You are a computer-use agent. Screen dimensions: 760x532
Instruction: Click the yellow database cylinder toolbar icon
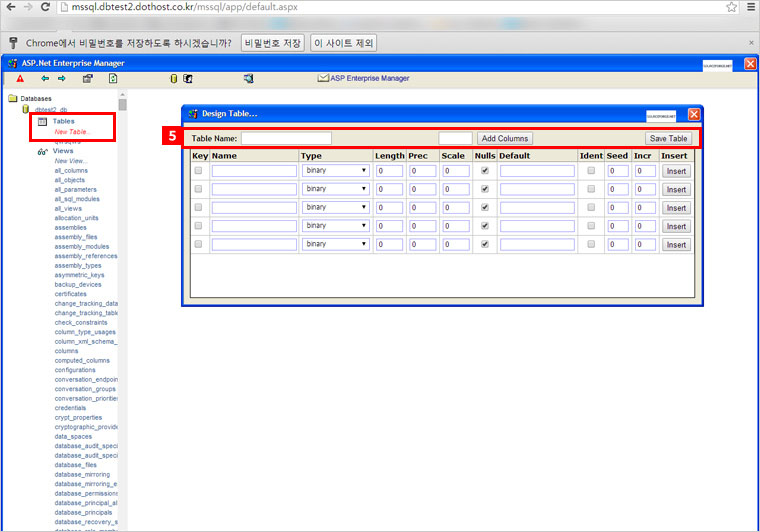click(172, 78)
